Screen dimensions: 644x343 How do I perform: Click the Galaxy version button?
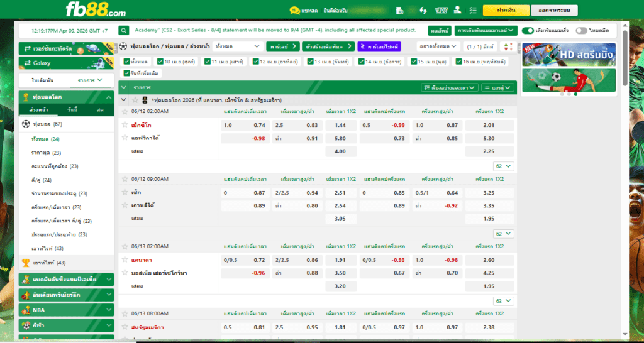coord(67,63)
